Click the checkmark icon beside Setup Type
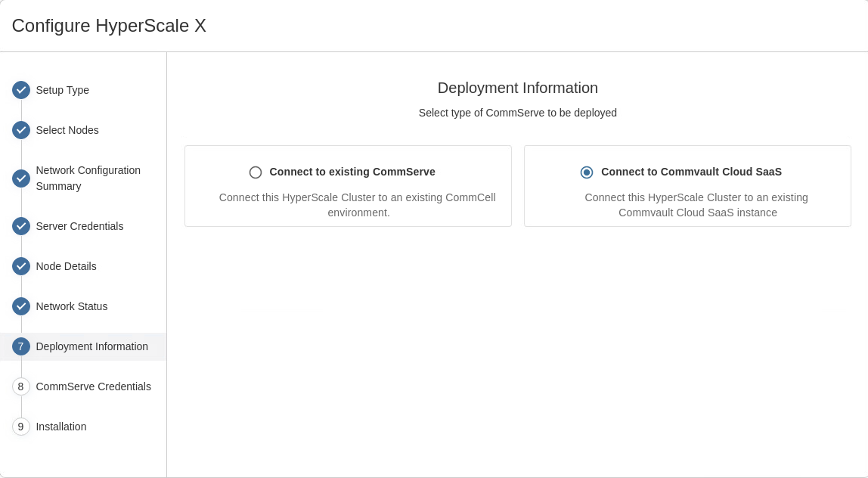The image size is (868, 478). tap(21, 90)
